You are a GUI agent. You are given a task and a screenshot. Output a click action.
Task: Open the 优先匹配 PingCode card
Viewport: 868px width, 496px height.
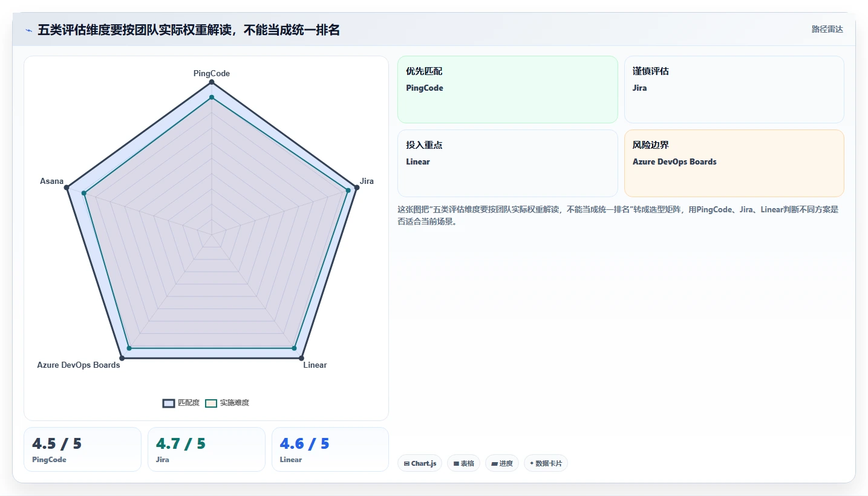tap(507, 90)
